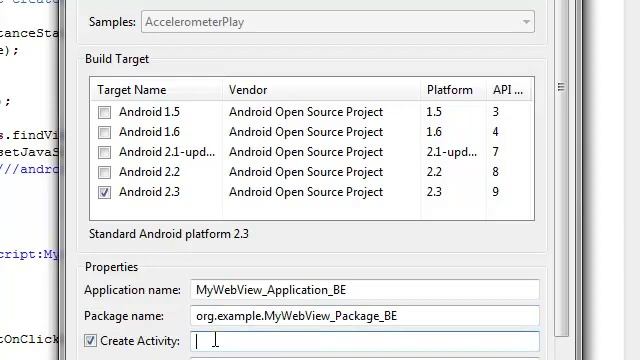640x360 pixels.
Task: Click vendor cell in Android 2.1-upd row
Action: (306, 152)
